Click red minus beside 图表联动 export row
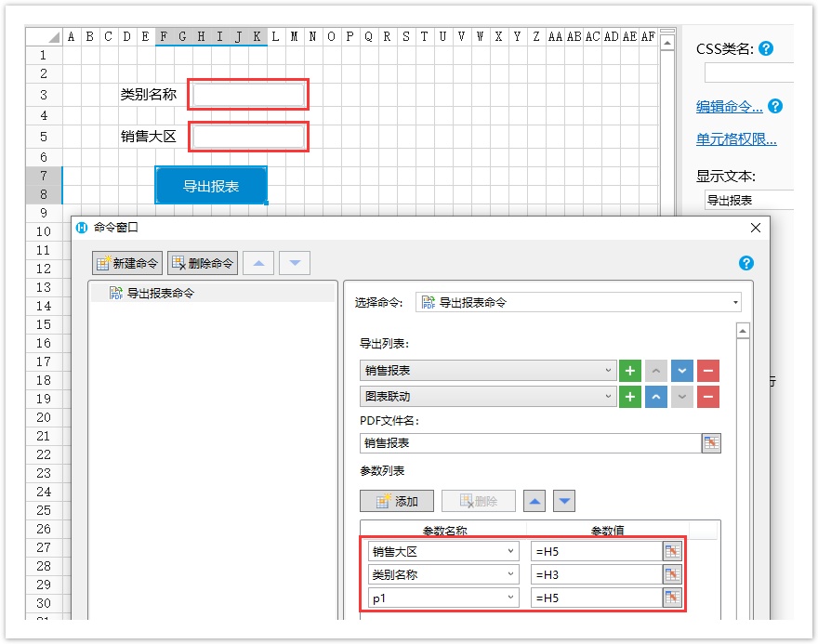 coord(708,397)
